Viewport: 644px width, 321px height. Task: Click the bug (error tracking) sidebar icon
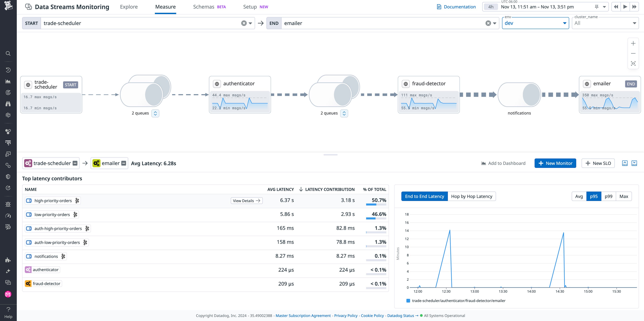point(8,204)
